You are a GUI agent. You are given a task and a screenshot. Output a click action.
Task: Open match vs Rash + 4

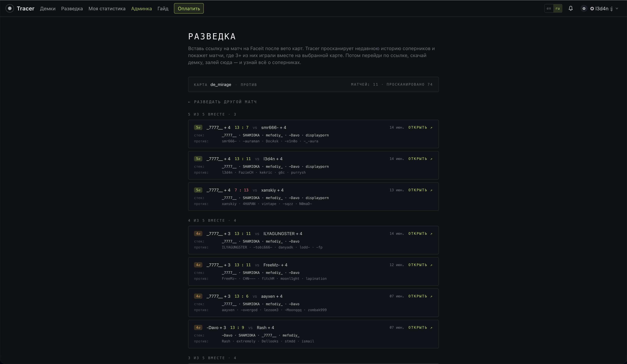[420, 328]
